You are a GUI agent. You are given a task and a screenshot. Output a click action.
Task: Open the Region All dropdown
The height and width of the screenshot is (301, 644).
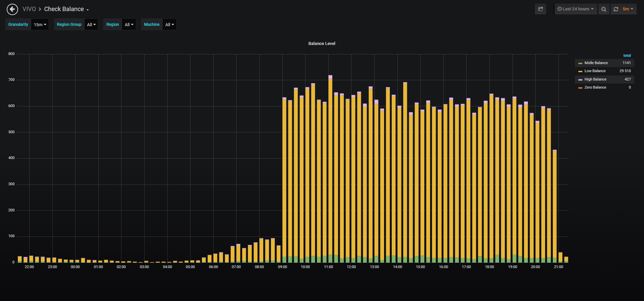click(129, 24)
